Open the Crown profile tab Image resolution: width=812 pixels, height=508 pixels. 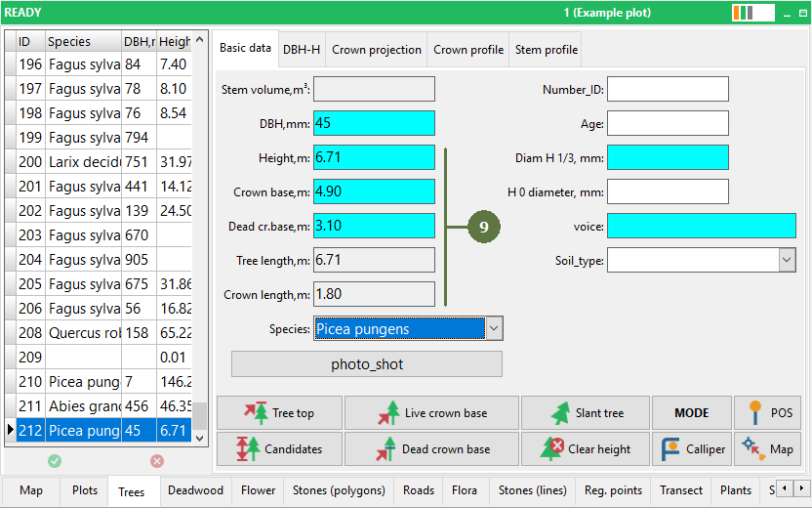click(x=468, y=50)
